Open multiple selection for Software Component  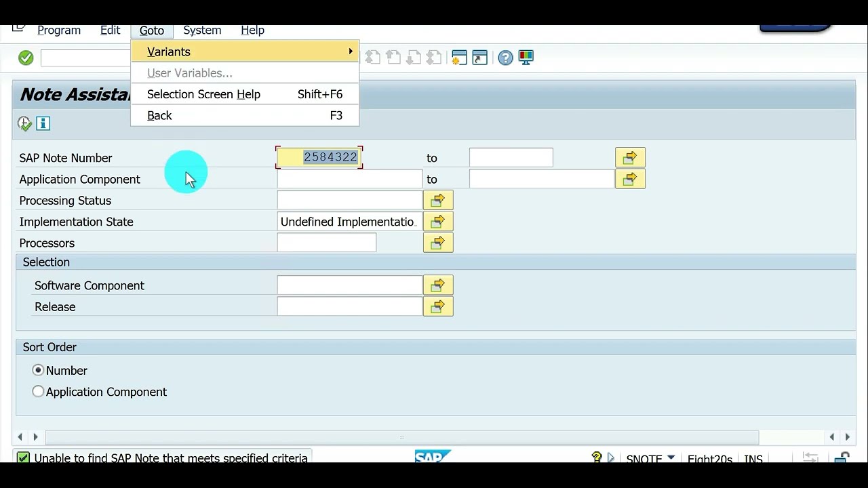[x=438, y=285]
